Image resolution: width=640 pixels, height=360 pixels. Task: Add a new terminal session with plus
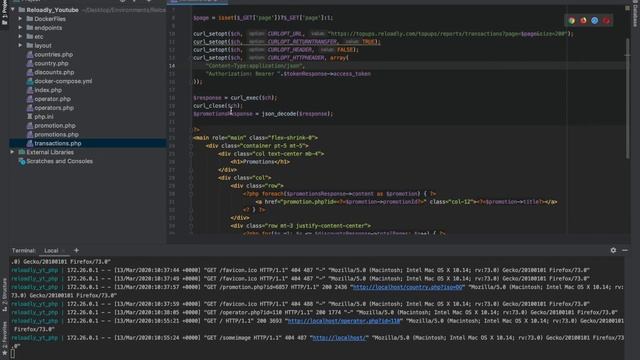tap(76, 250)
